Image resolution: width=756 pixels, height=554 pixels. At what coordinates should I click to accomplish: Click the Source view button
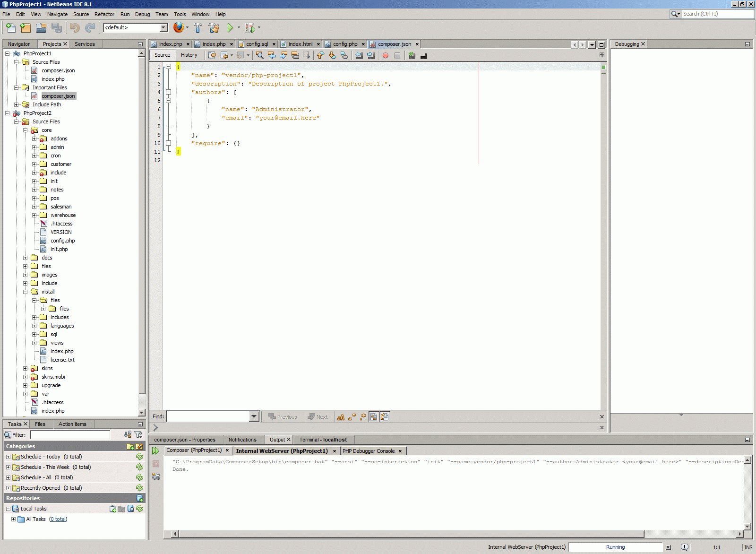[x=162, y=55]
